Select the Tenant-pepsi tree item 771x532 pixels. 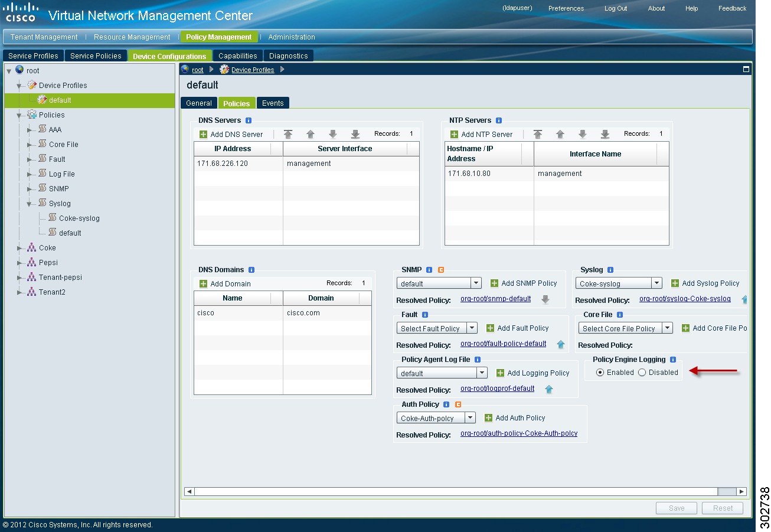60,278
